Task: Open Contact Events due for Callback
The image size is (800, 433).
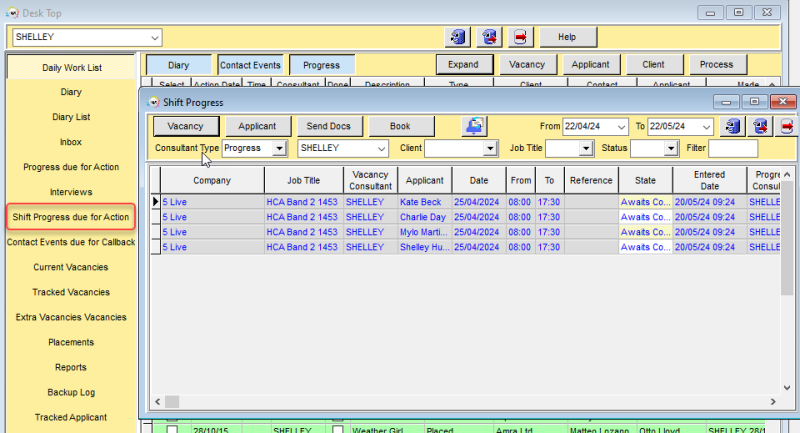Action: pos(71,242)
